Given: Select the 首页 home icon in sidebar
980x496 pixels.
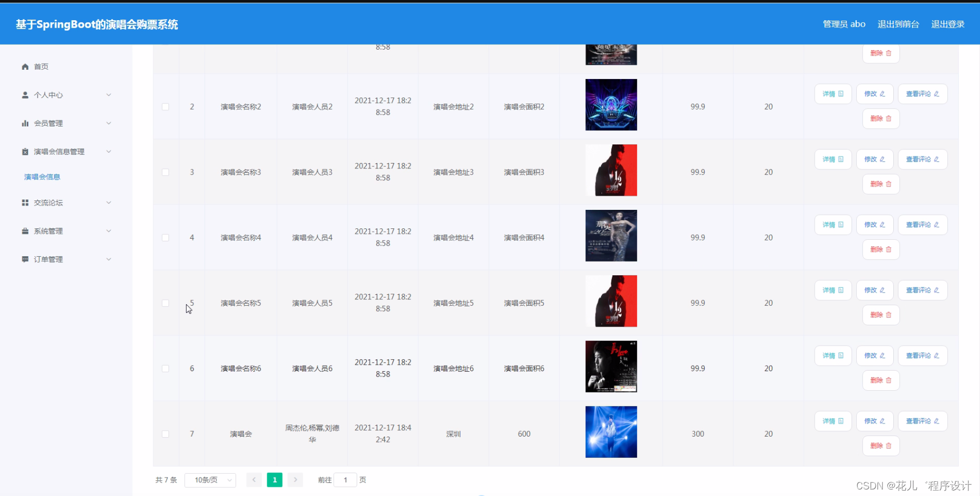Looking at the screenshot, I should (25, 66).
